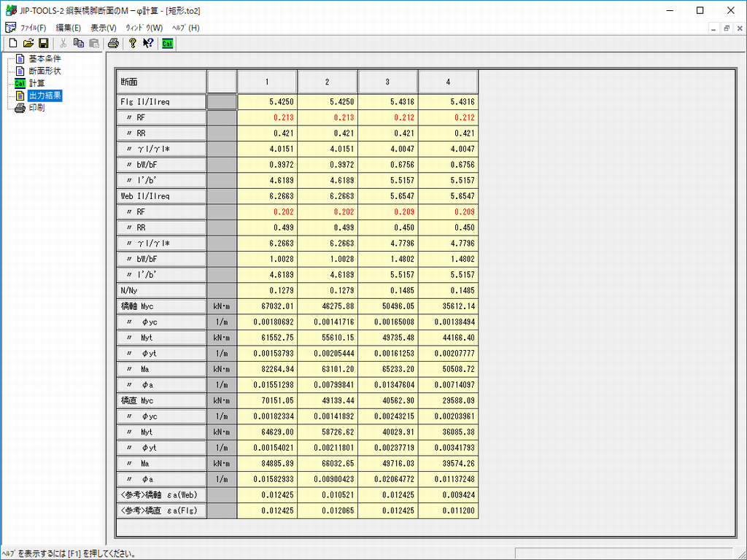747x560 pixels.
Task: Select 印刷 in the tree
Action: [x=36, y=108]
